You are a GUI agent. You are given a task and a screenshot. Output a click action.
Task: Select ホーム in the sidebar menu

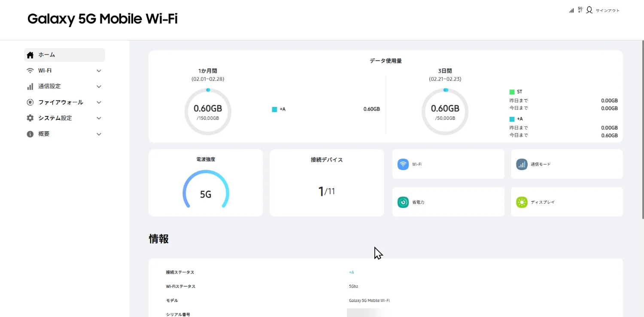47,55
